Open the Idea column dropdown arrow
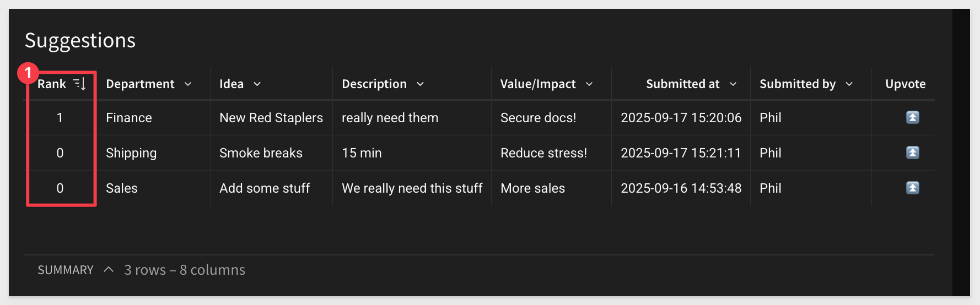Image resolution: width=980 pixels, height=305 pixels. (x=257, y=84)
